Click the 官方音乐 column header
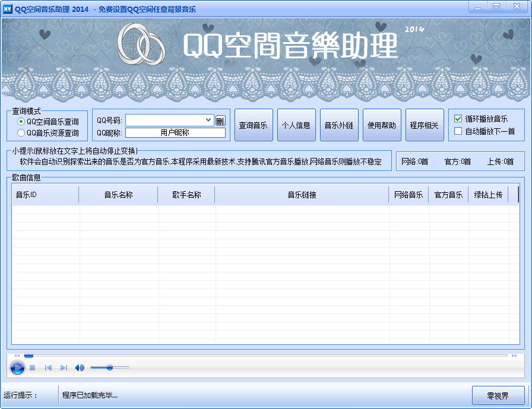This screenshot has height=409, width=532. [x=448, y=195]
